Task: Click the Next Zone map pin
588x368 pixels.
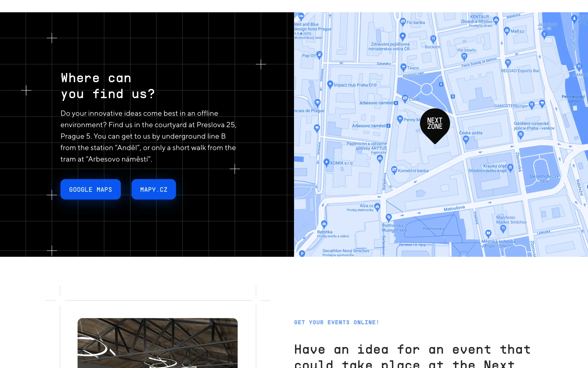Action: [435, 126]
